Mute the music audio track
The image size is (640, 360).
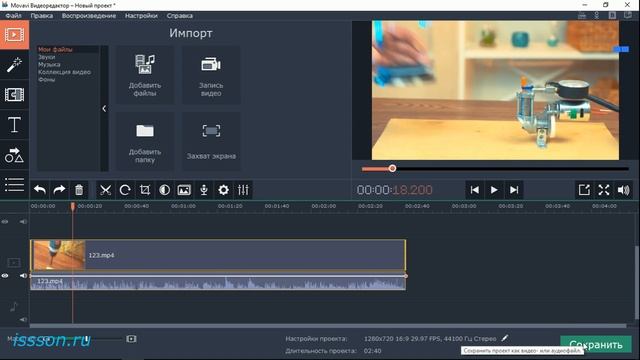pos(23,320)
